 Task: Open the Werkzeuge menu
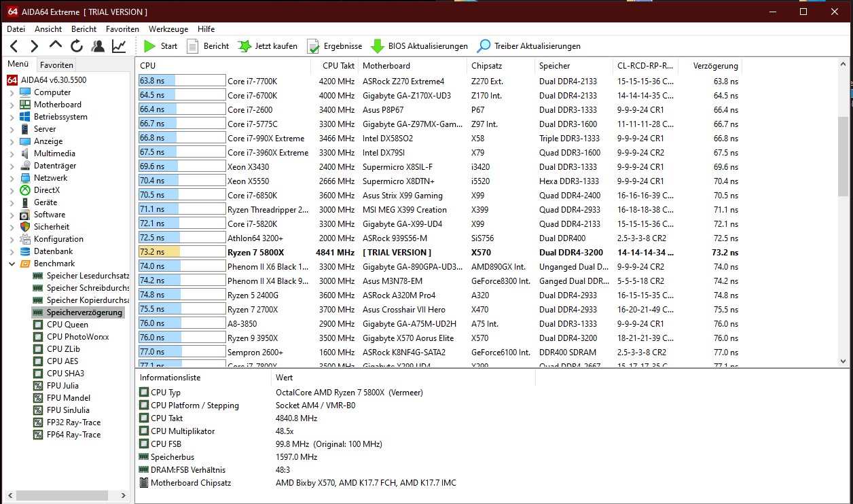[168, 29]
